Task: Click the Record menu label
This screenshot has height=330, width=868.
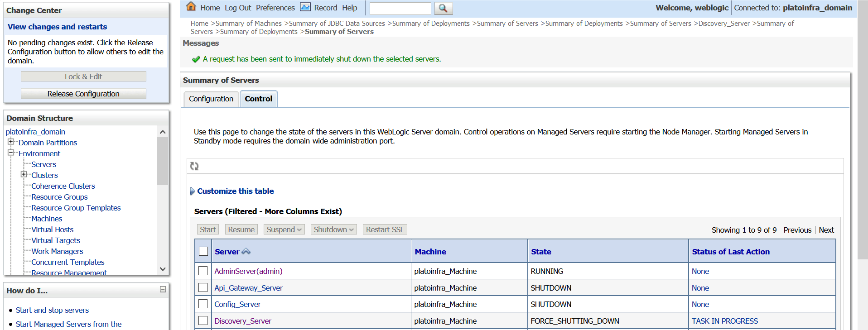Action: (326, 8)
